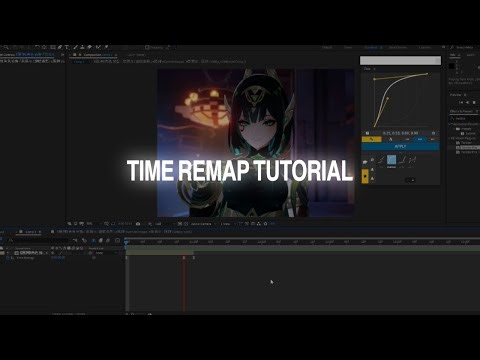Viewport: 480px width, 360px height.
Task: Open the Flow presets folder icon
Action: pos(365,162)
